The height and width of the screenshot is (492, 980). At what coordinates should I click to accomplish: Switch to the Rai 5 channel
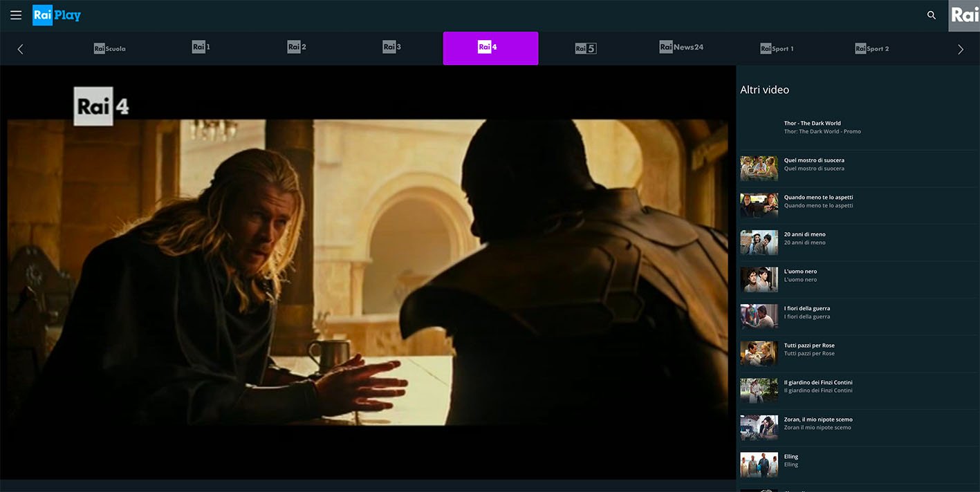(x=586, y=48)
